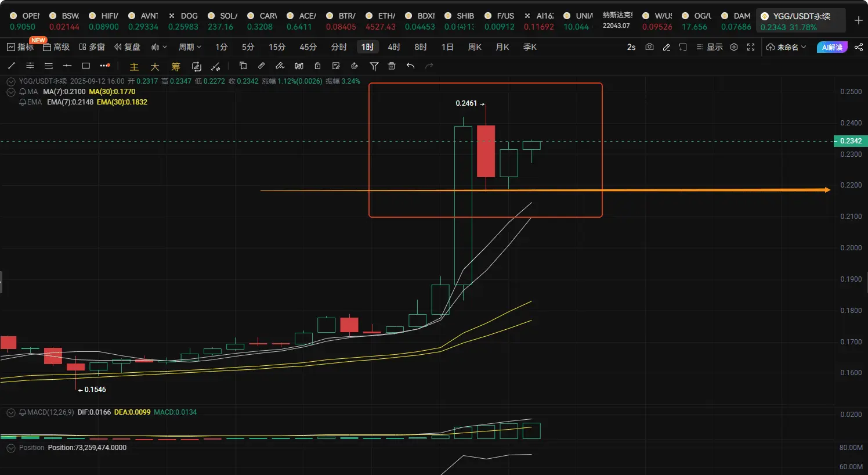Viewport: 868px width, 475px height.
Task: Add a new symbol tab with plus
Action: [859, 20]
